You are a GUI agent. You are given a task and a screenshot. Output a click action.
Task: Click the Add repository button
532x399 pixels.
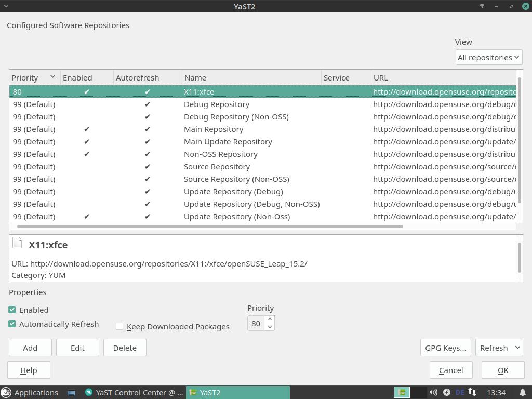tap(30, 348)
